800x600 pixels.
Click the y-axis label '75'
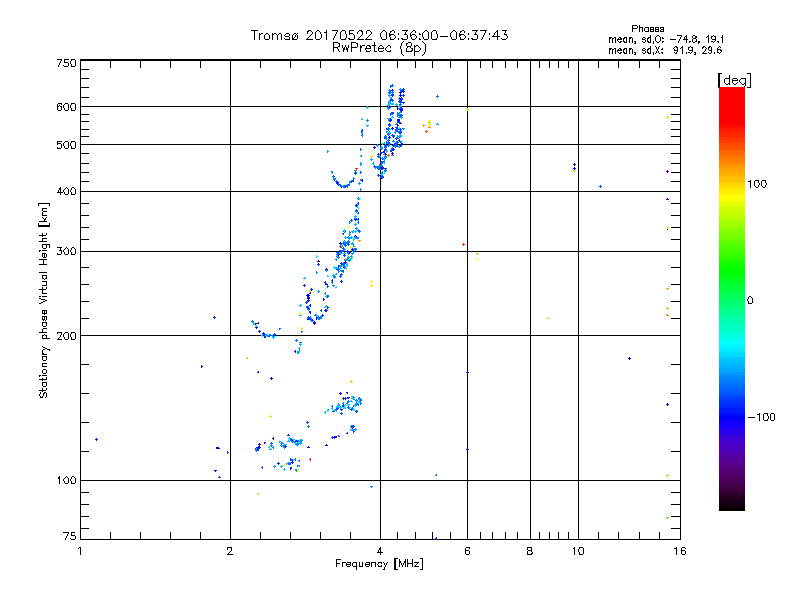(x=70, y=536)
